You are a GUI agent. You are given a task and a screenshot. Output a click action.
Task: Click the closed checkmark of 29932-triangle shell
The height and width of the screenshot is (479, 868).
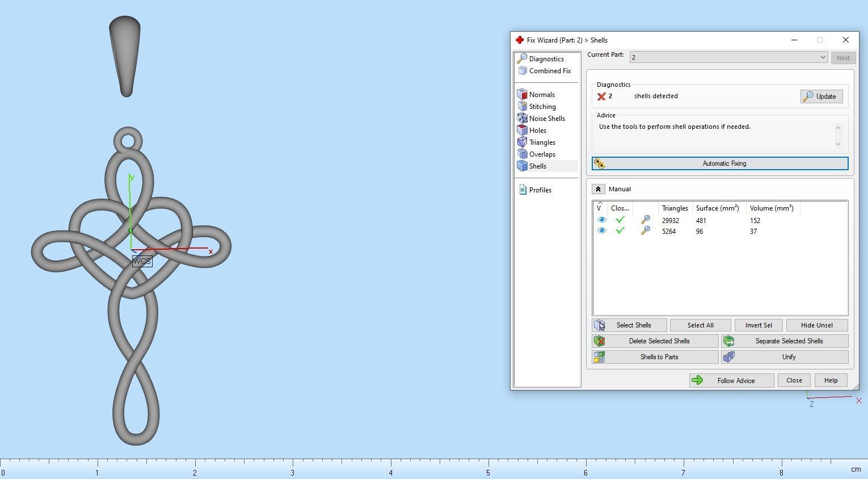click(x=620, y=220)
